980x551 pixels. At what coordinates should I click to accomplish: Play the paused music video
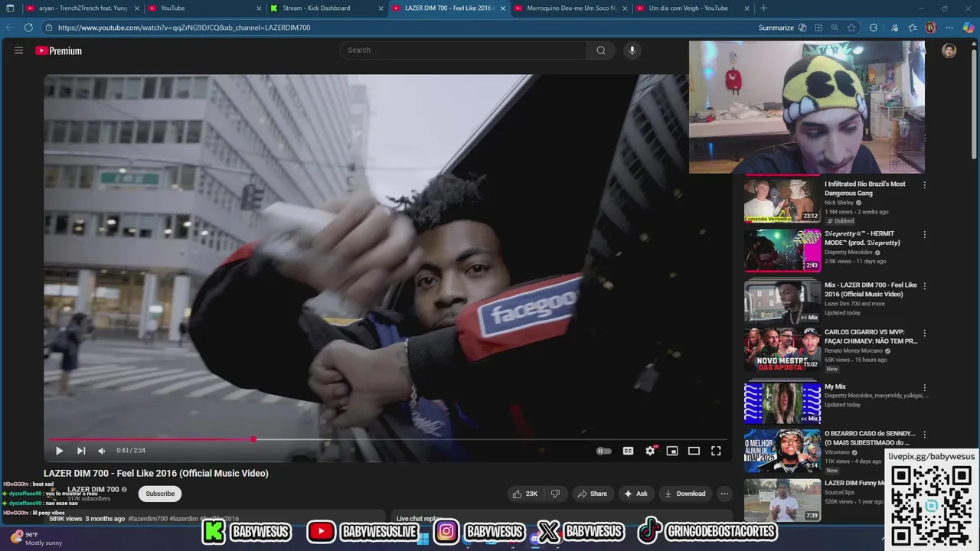pyautogui.click(x=59, y=451)
